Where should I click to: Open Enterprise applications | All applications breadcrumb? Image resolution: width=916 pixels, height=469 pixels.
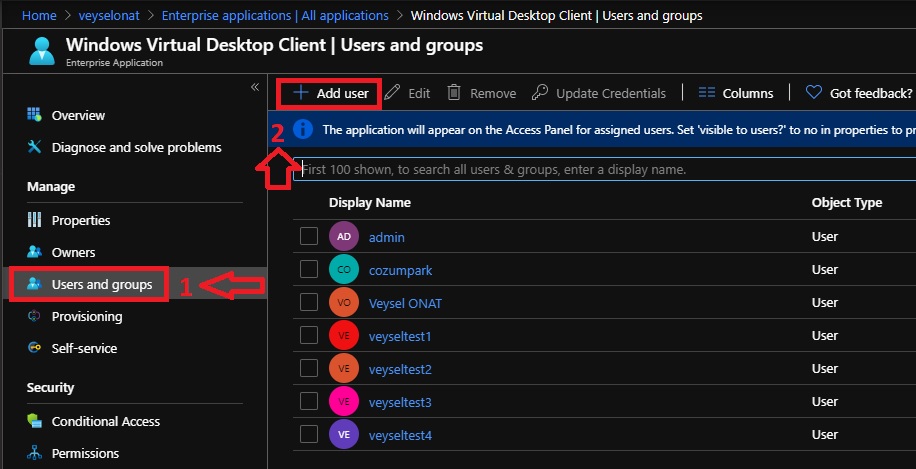pos(275,16)
